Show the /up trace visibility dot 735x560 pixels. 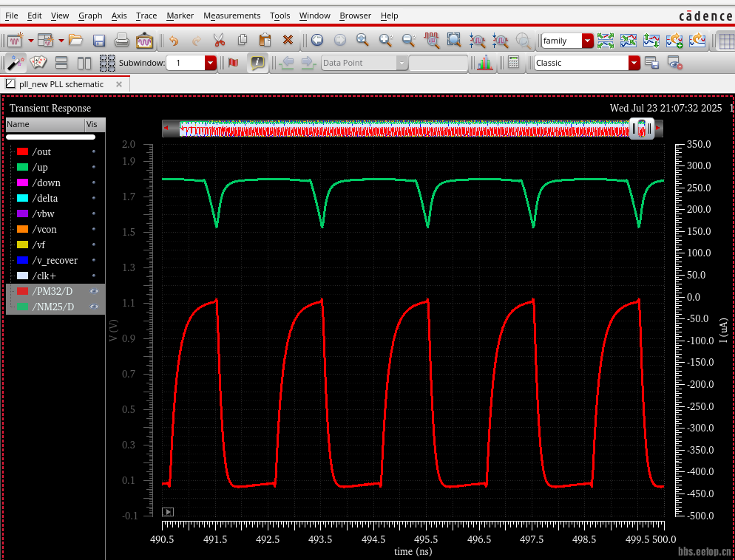[94, 167]
